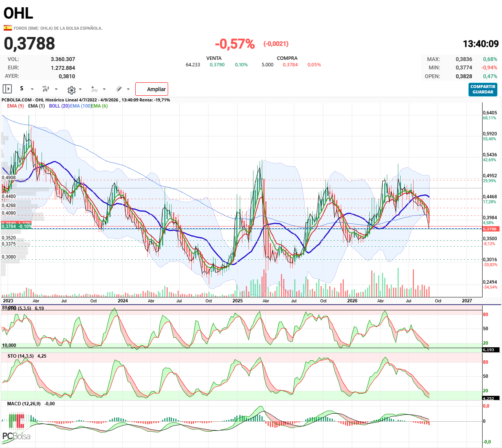
Task: Toggle the side panel icon
Action: 7,89
